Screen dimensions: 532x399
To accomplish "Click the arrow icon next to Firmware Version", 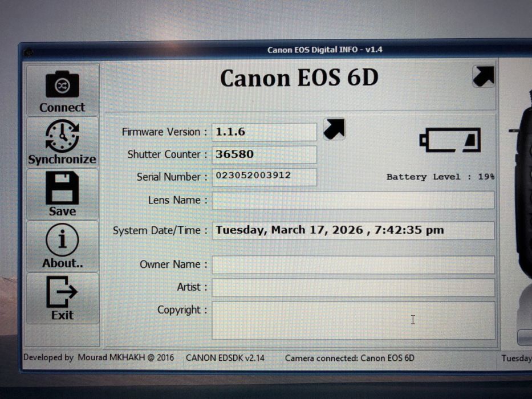I will 334,129.
